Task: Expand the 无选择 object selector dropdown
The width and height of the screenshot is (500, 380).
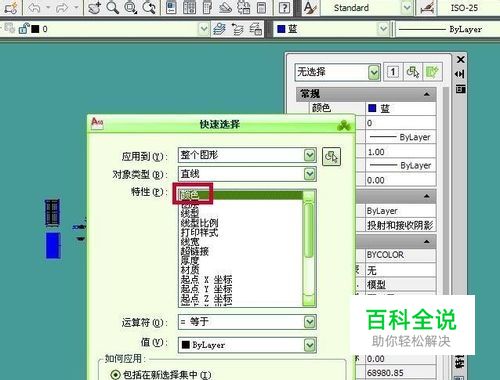Action: point(374,72)
